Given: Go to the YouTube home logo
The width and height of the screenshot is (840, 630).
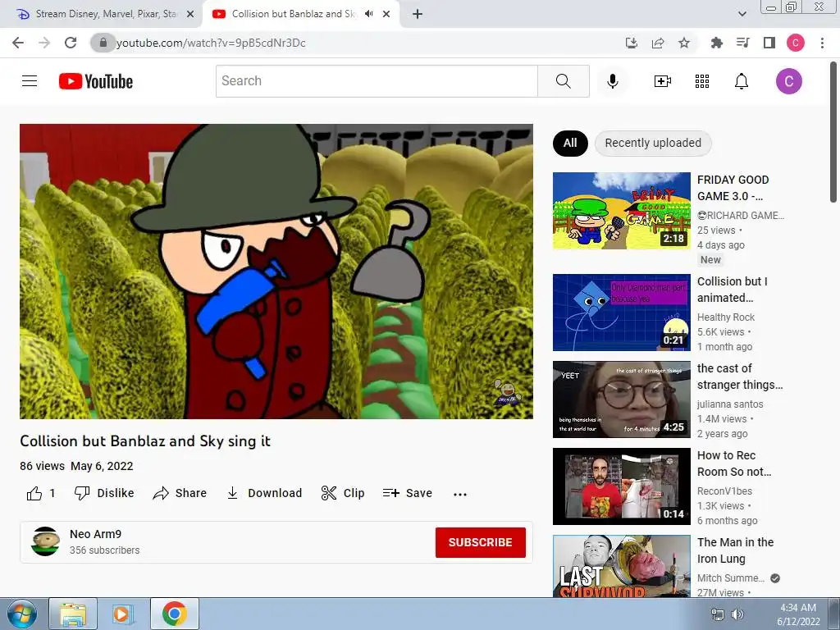Looking at the screenshot, I should pyautogui.click(x=96, y=81).
